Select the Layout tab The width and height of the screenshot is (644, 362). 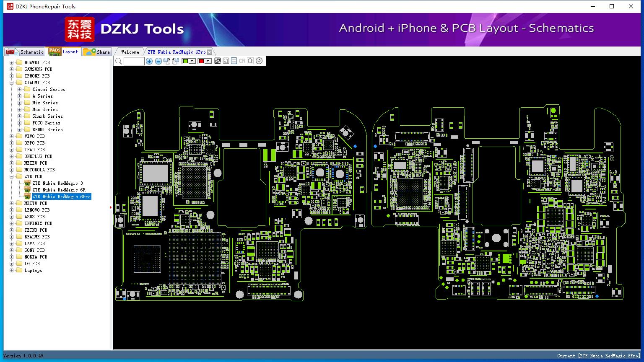click(63, 52)
